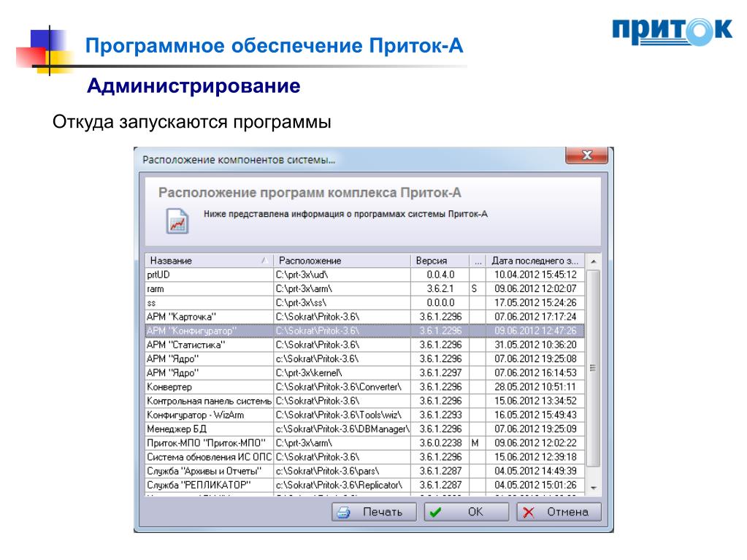Select the АРМ "Карточка" row
The height and width of the screenshot is (560, 747).
coord(365,317)
